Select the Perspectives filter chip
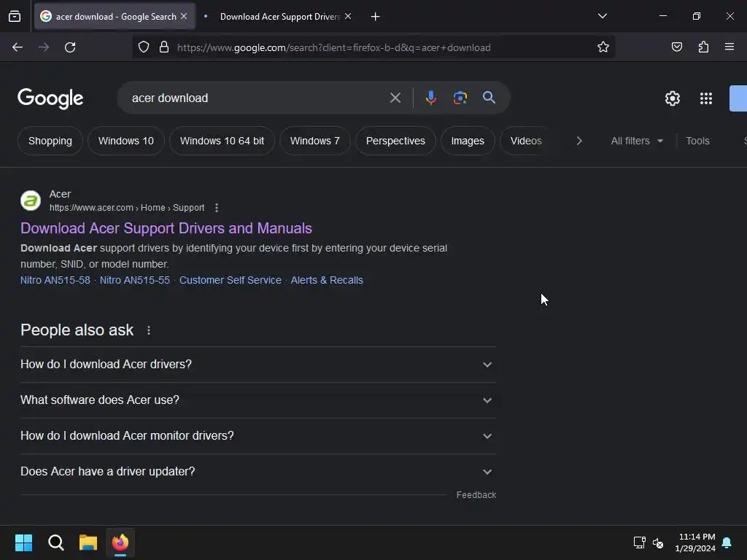The height and width of the screenshot is (560, 747). [395, 141]
